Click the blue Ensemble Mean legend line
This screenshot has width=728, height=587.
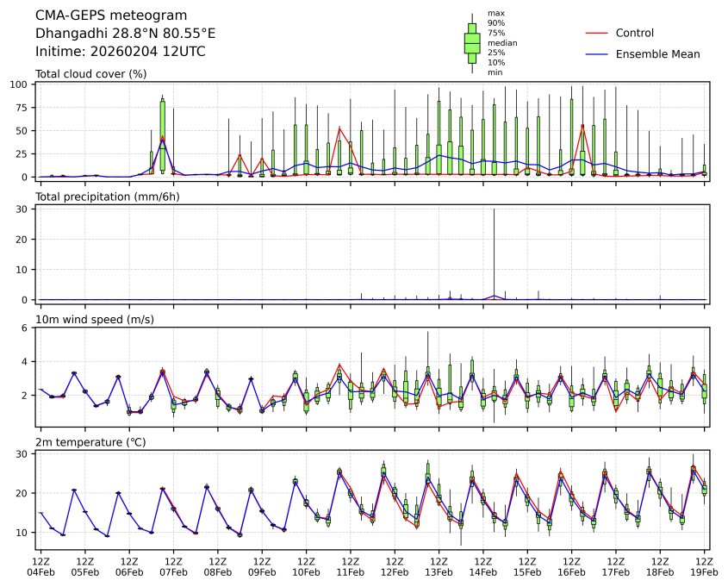click(597, 53)
